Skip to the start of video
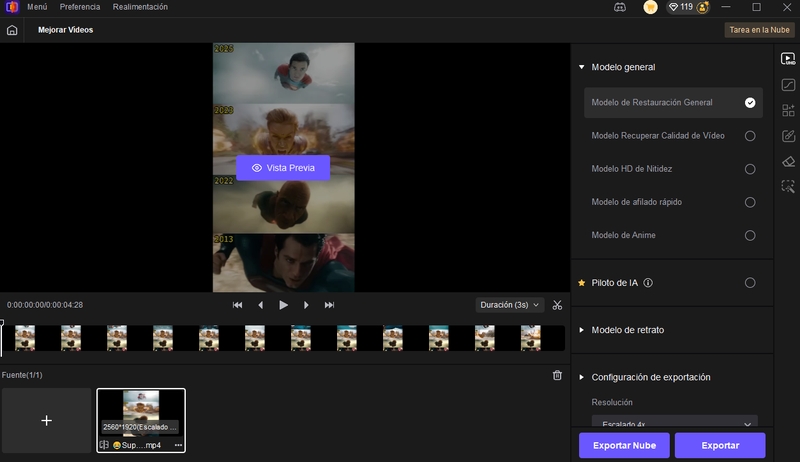 pyautogui.click(x=237, y=305)
